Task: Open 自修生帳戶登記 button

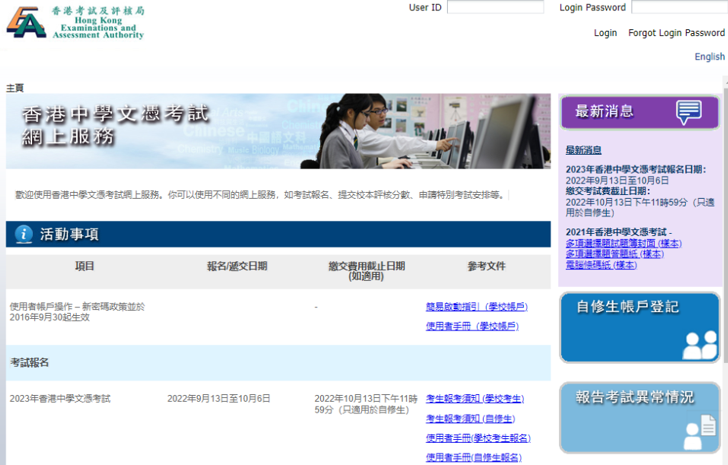Action: (x=640, y=328)
